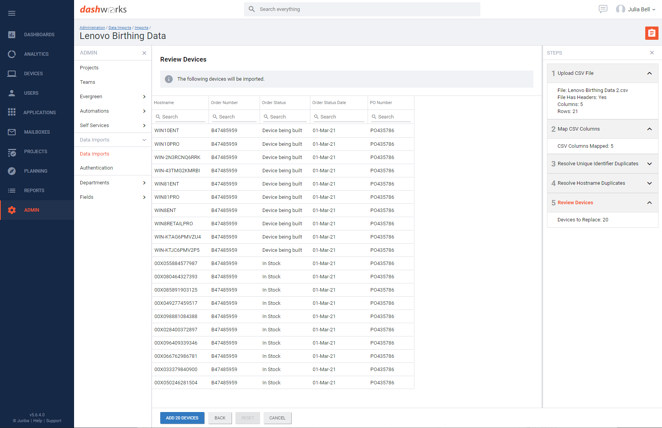
Task: Click the search magnifier icon in the top bar
Action: tap(252, 9)
